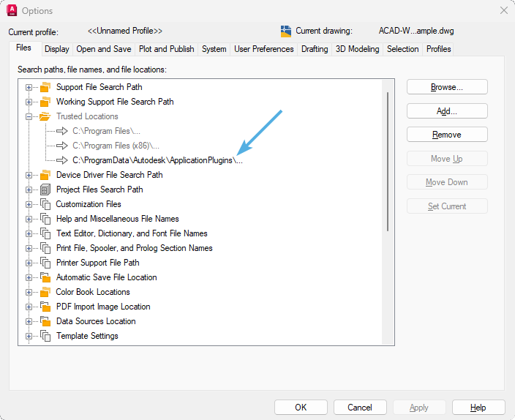Confirm the dialog with OK
The width and height of the screenshot is (515, 420).
click(301, 408)
